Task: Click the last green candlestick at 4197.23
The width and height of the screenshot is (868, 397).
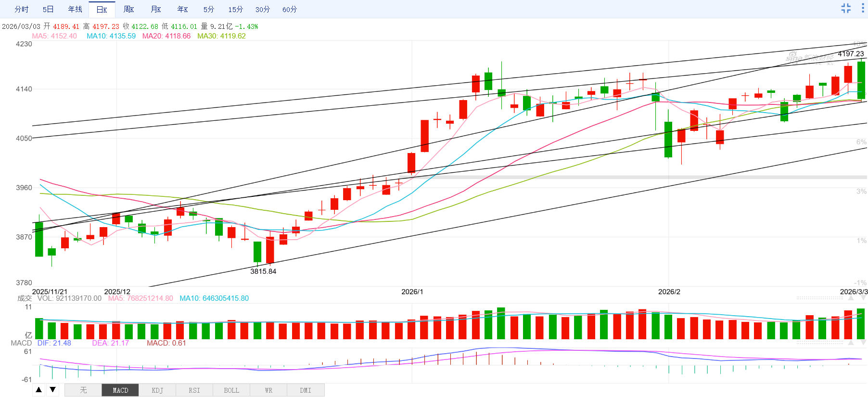Action: coord(861,80)
